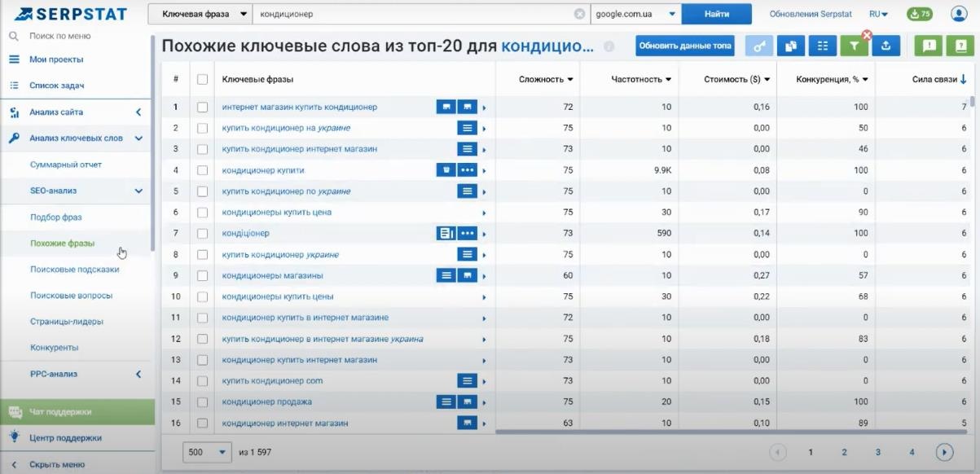Click the export upload icon button
Image resolution: width=980 pixels, height=474 pixels.
[886, 46]
